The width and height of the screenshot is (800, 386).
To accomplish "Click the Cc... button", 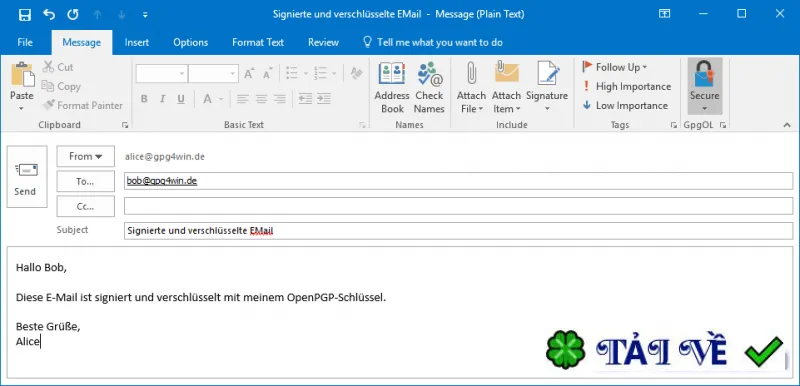I will (85, 206).
